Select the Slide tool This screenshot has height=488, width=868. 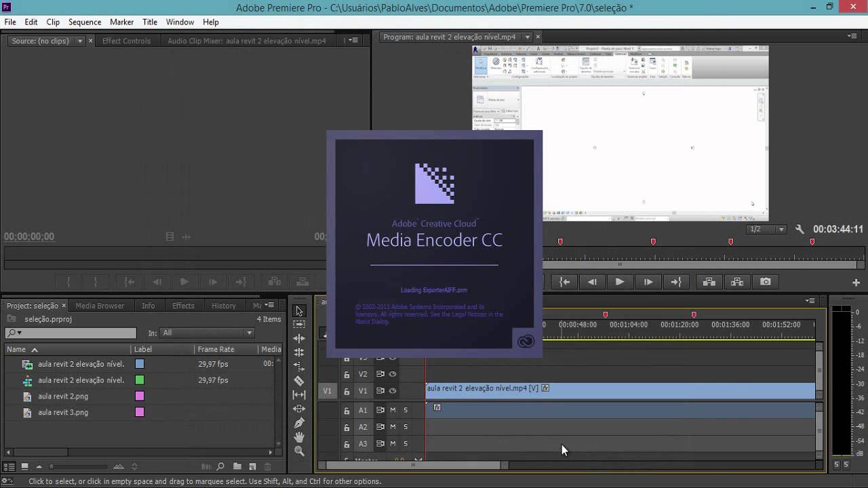point(299,409)
